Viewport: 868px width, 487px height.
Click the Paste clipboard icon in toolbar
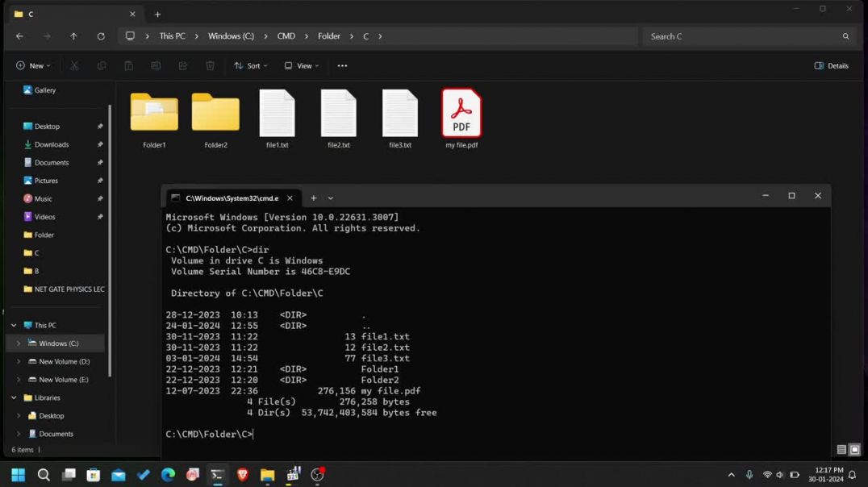(128, 65)
